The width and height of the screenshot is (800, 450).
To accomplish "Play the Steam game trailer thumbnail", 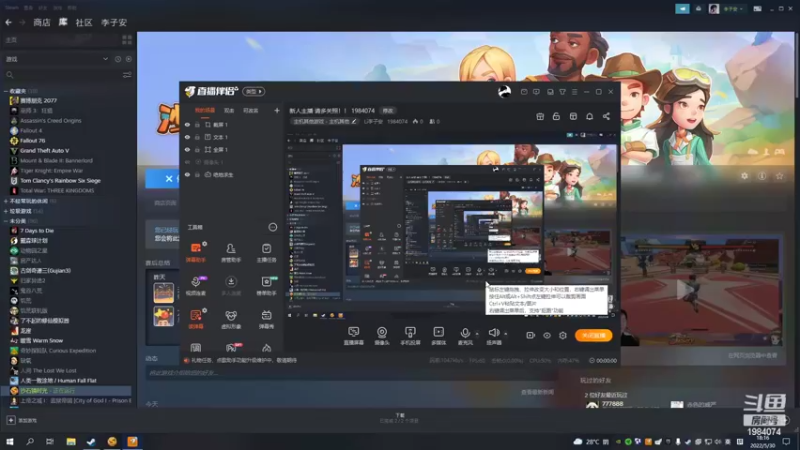I will (702, 290).
